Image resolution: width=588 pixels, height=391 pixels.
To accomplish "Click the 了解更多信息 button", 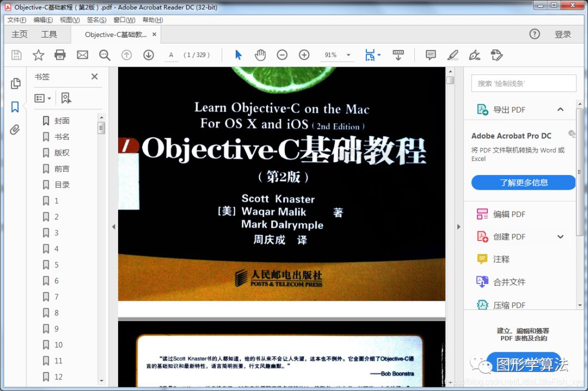I will tap(524, 182).
